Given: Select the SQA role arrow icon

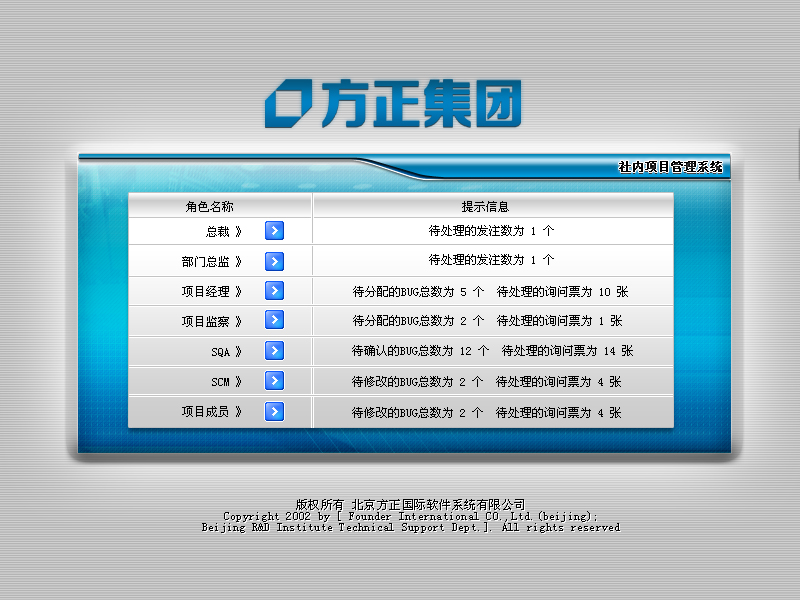Looking at the screenshot, I should click(274, 351).
